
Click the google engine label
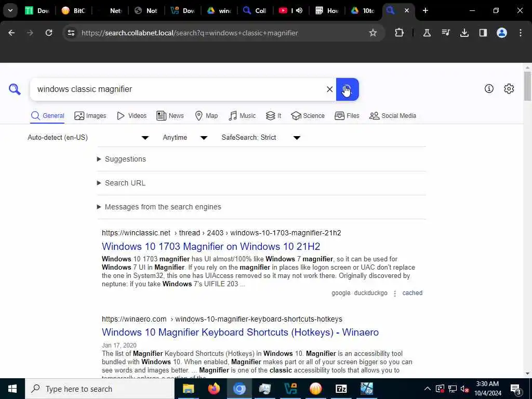click(x=341, y=293)
